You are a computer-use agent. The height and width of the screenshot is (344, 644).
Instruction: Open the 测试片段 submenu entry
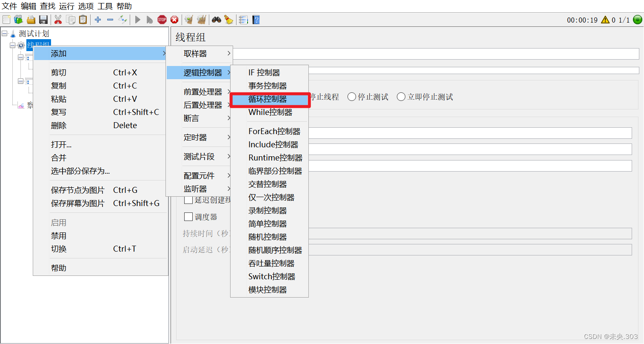click(x=199, y=156)
